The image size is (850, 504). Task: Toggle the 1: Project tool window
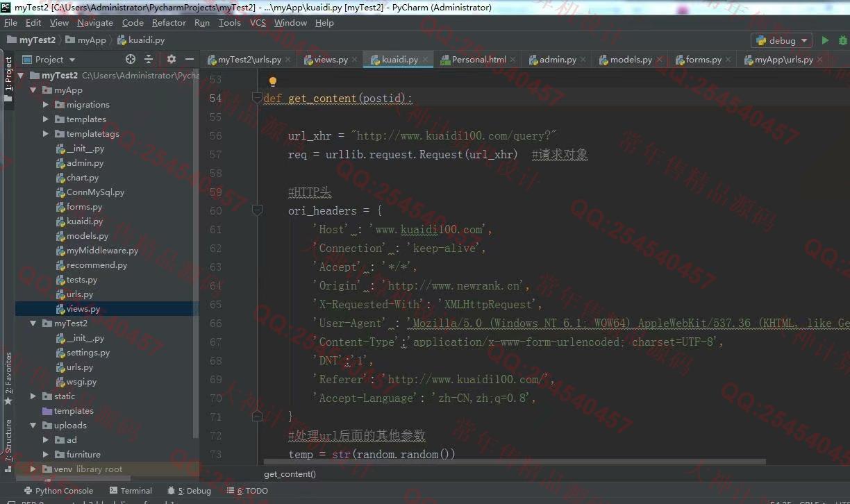pyautogui.click(x=8, y=78)
